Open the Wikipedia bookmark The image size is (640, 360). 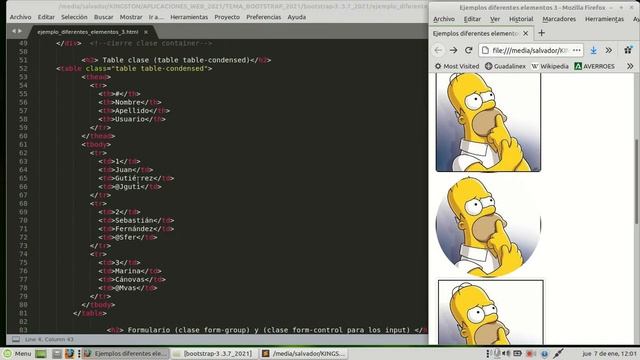point(550,66)
